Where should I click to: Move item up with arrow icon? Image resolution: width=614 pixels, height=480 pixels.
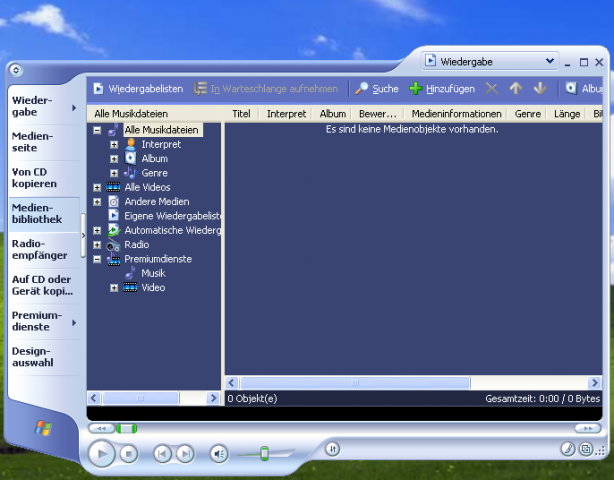[516, 88]
